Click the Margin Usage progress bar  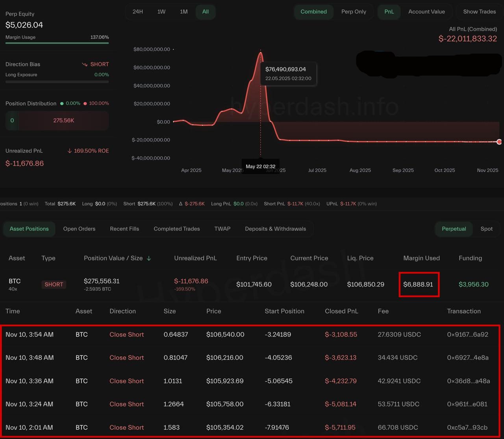pyautogui.click(x=57, y=43)
